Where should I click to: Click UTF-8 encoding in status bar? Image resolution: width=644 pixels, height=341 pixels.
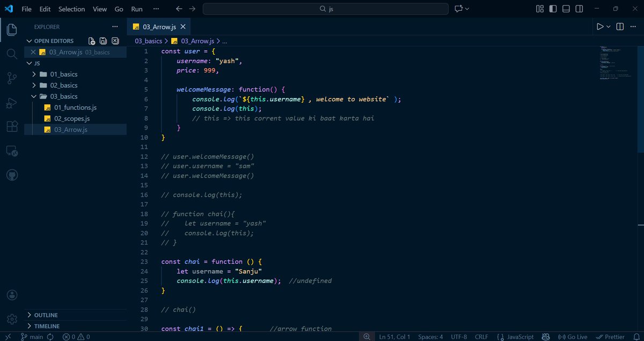459,337
